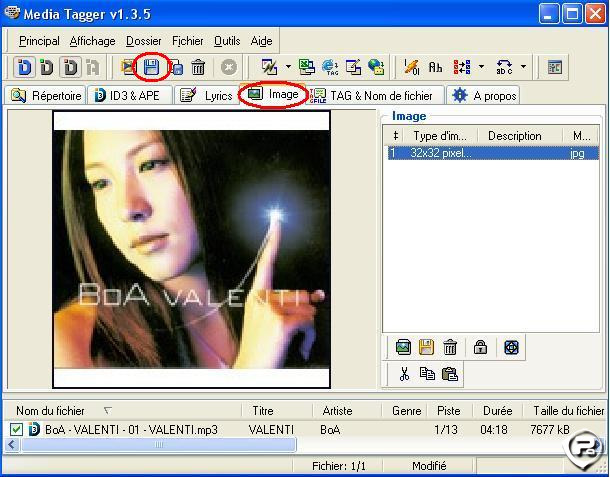Click the pencil 01 numbering icon

tap(411, 67)
